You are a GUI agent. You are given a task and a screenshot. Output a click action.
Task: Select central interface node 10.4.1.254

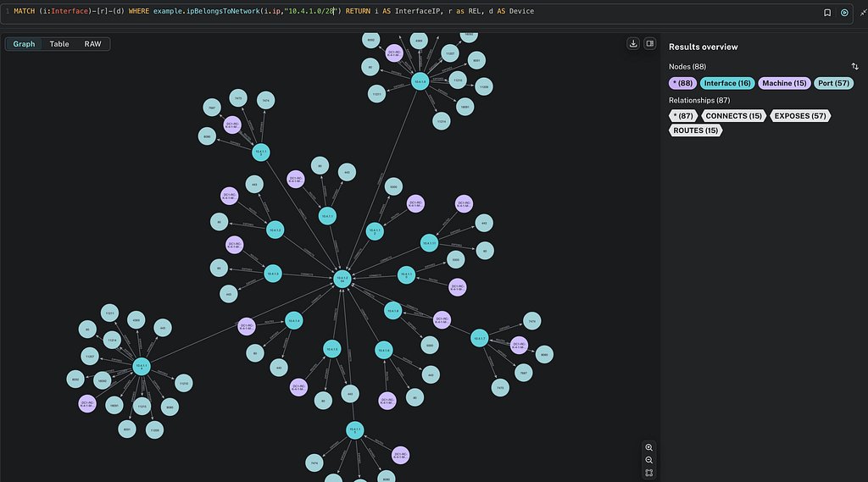pos(342,279)
